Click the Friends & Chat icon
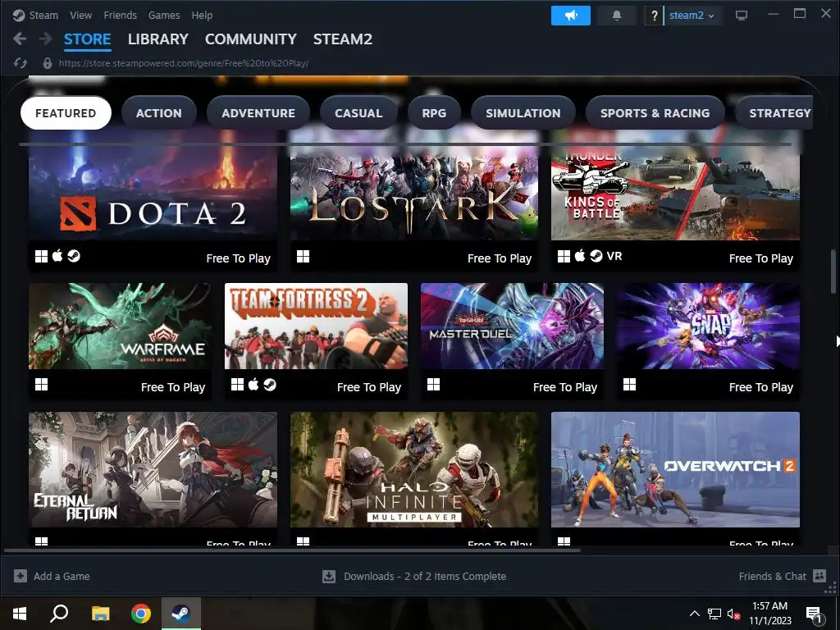 tap(819, 576)
